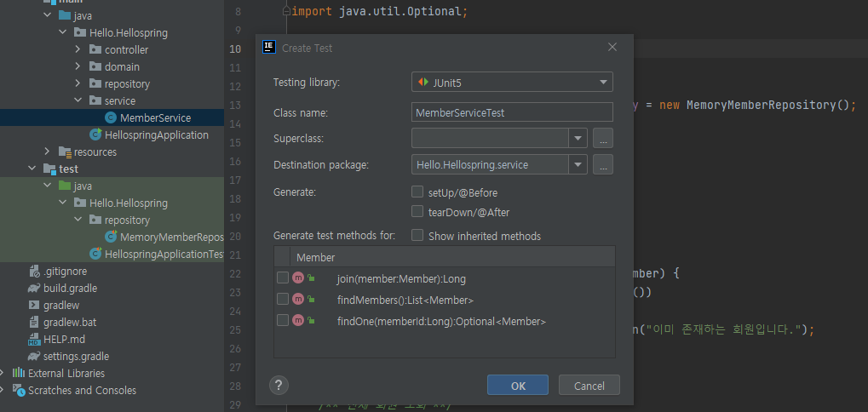The width and height of the screenshot is (868, 412).
Task: Collapse the test repository package node
Action: (78, 220)
